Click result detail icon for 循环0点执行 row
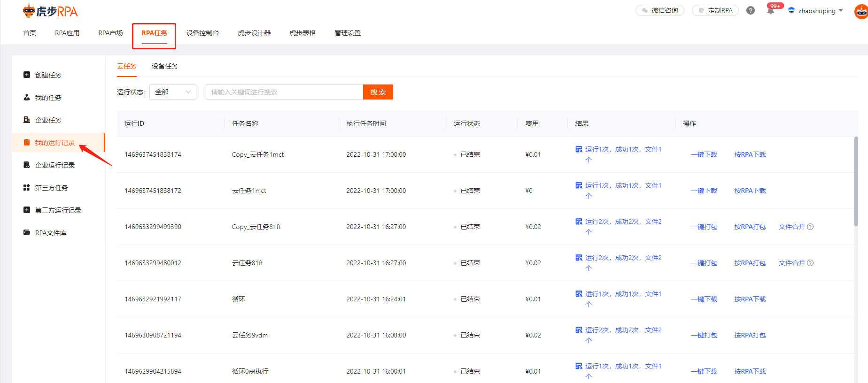The width and height of the screenshot is (868, 383). tap(579, 366)
